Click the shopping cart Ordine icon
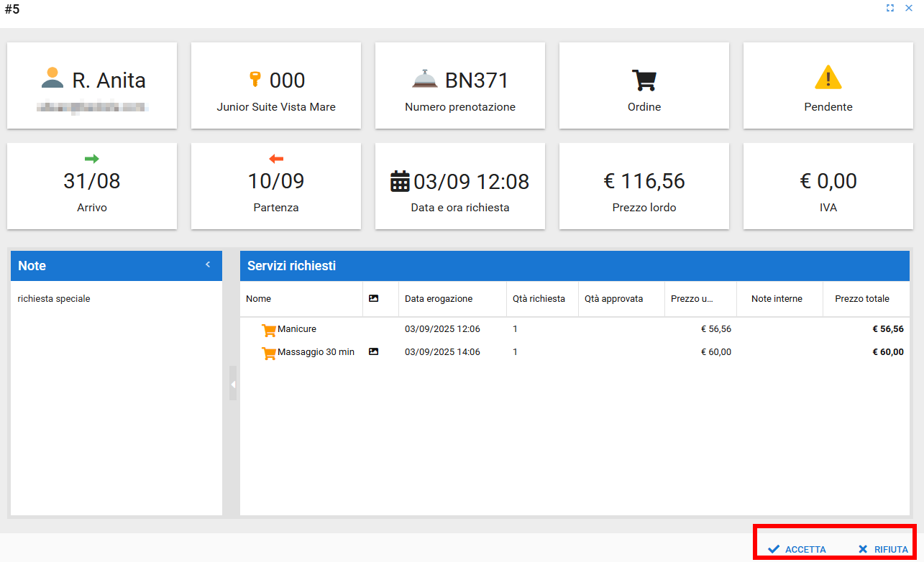Viewport: 924px width, 562px height. coord(644,80)
